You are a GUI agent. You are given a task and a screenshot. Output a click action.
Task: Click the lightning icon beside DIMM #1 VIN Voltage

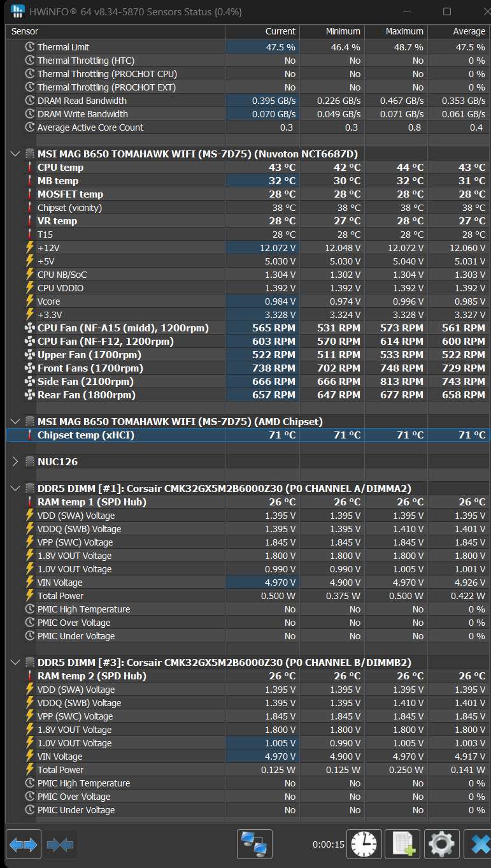[30, 582]
